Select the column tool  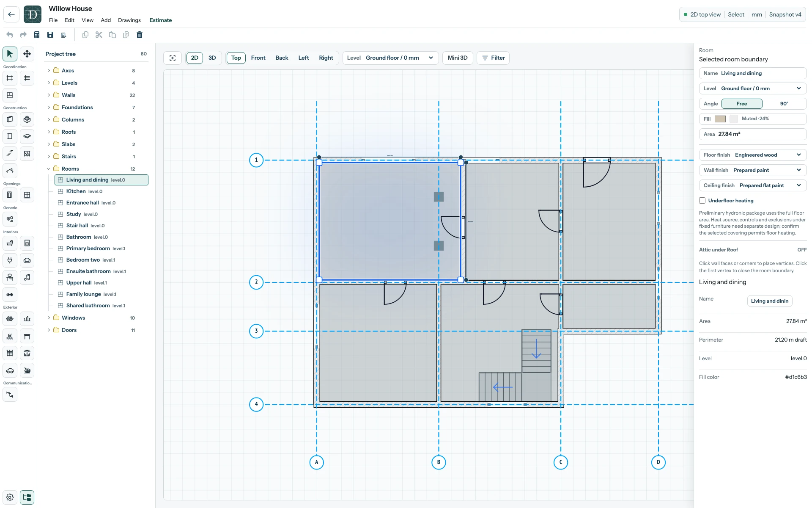10,136
